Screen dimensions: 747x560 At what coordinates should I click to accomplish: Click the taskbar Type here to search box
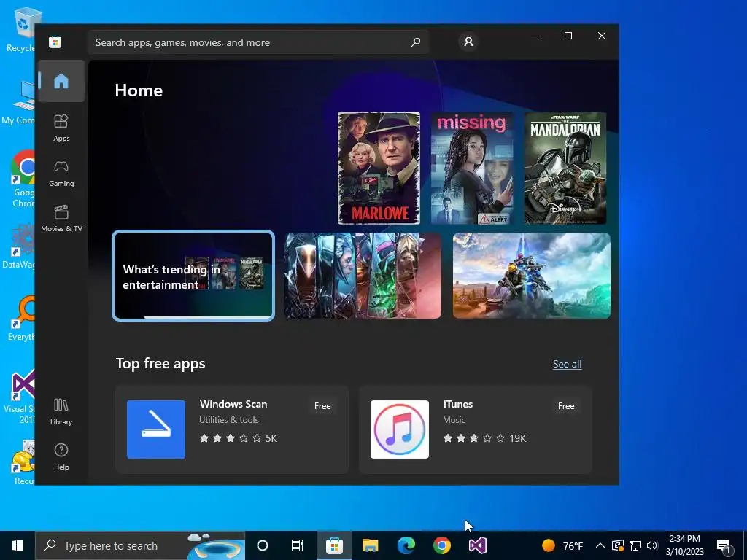[140, 545]
